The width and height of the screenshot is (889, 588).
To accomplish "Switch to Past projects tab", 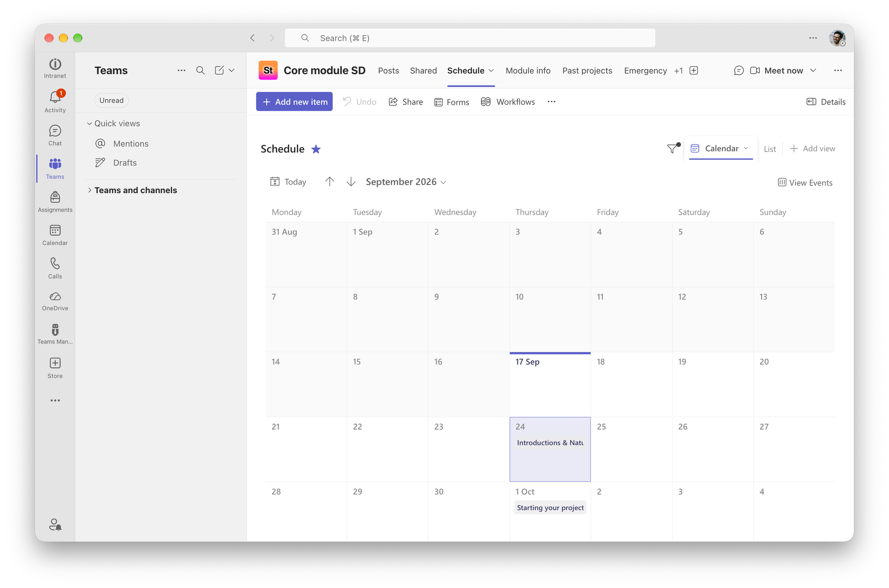I will pyautogui.click(x=587, y=71).
